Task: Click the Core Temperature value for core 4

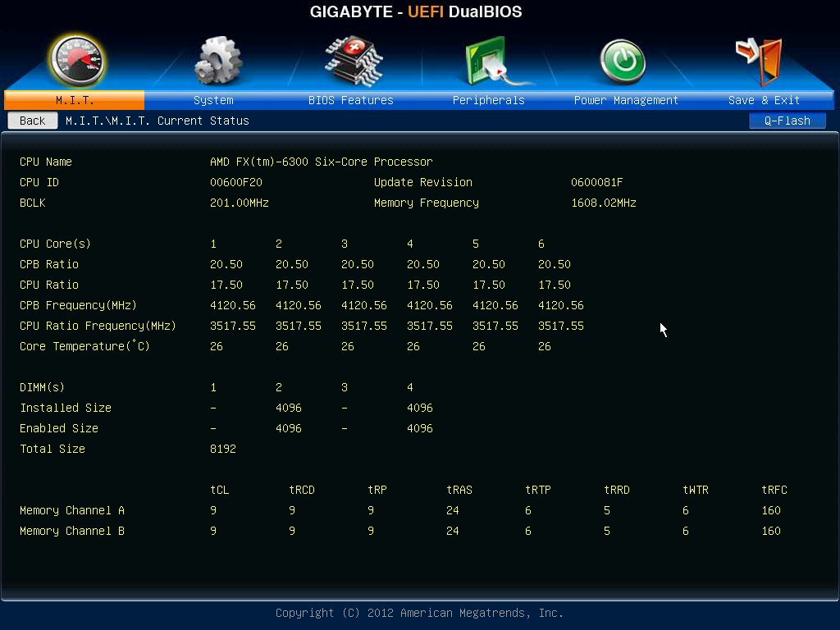Action: [x=413, y=347]
